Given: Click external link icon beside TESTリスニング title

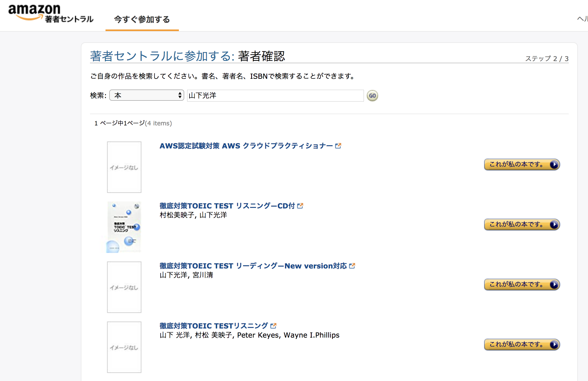Looking at the screenshot, I should [273, 326].
